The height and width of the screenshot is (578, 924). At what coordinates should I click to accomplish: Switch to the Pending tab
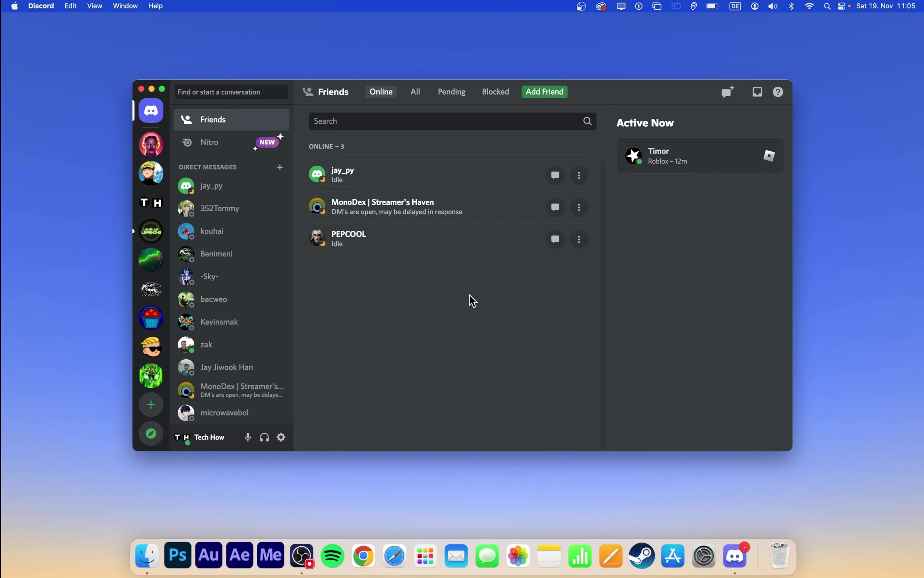tap(452, 92)
